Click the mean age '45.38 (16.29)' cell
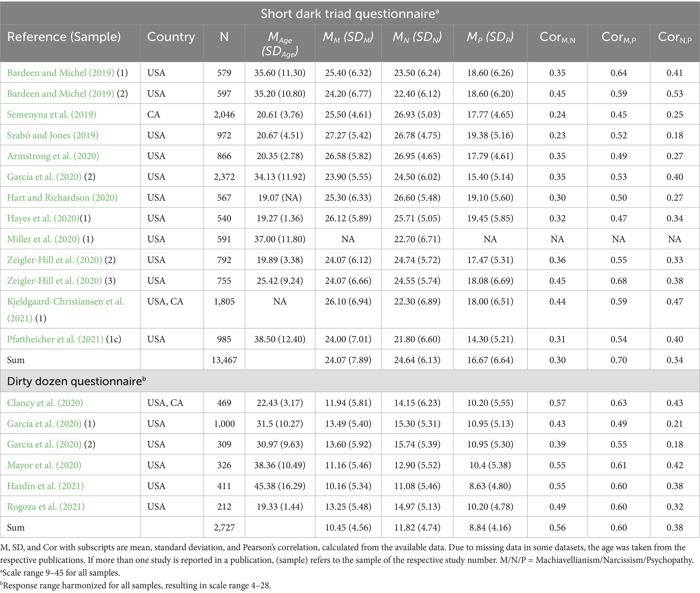Image resolution: width=700 pixels, height=593 pixels. [280, 486]
